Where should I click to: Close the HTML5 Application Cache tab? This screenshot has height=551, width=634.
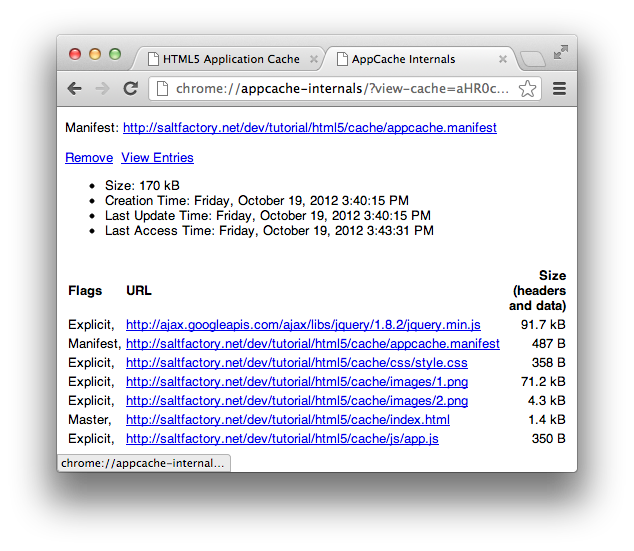click(x=313, y=59)
